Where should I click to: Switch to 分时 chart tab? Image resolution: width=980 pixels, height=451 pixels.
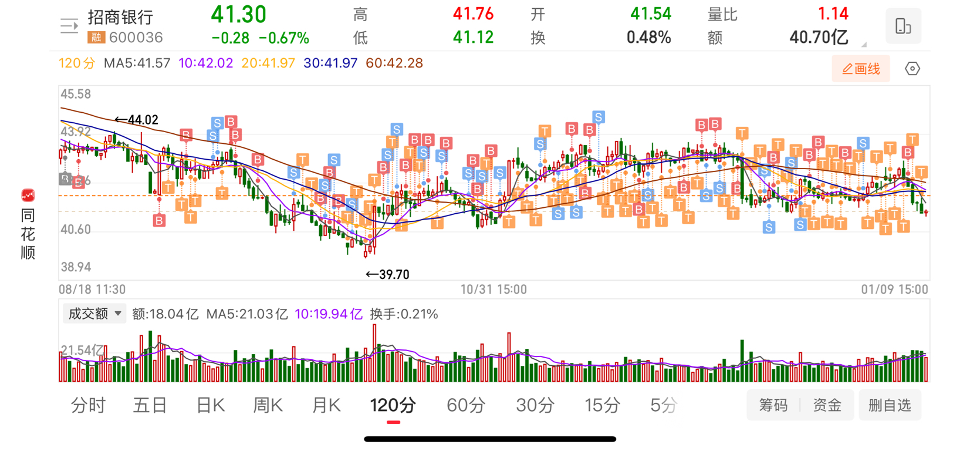coord(88,405)
